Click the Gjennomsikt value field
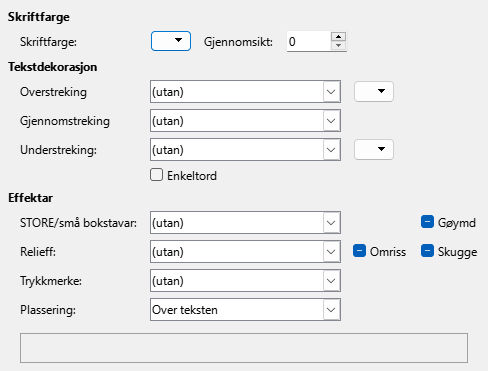Viewport: 488px width, 371px height. (309, 42)
